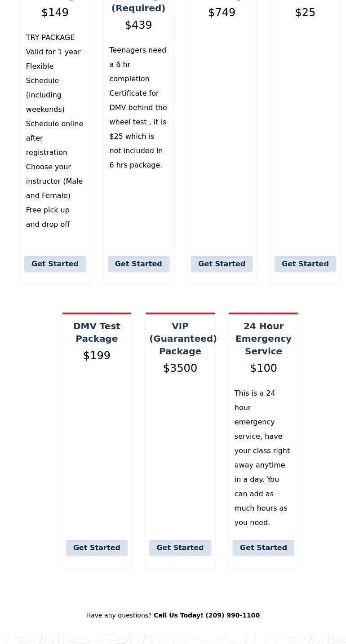Click the $3500 price text
346x644 pixels.
click(x=180, y=368)
